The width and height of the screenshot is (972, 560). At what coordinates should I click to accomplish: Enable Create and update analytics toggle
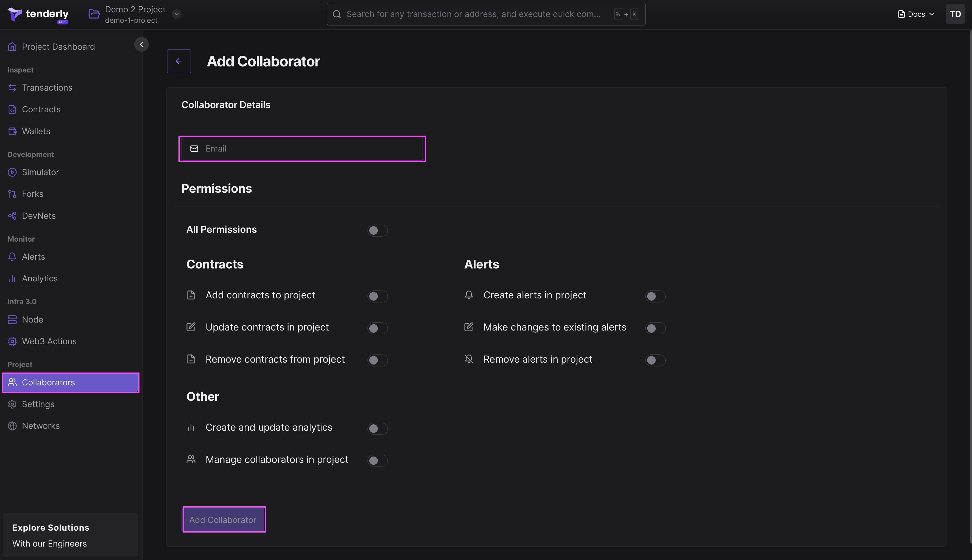[x=377, y=429]
